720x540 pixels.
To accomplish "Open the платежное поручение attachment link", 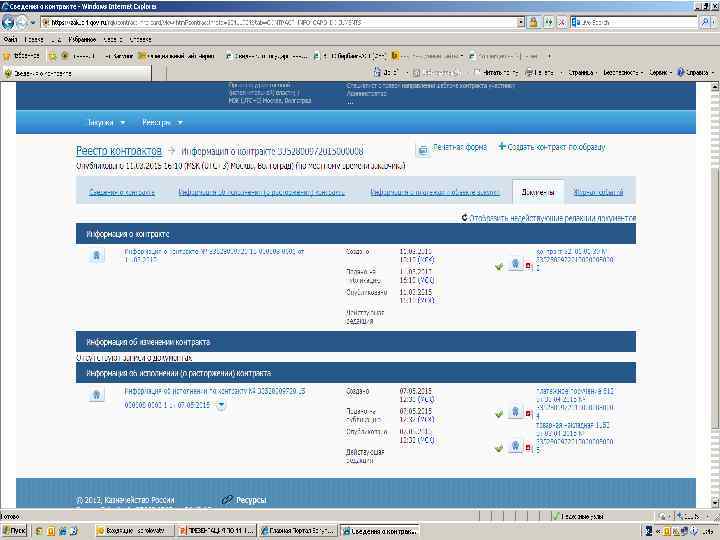I will (575, 403).
